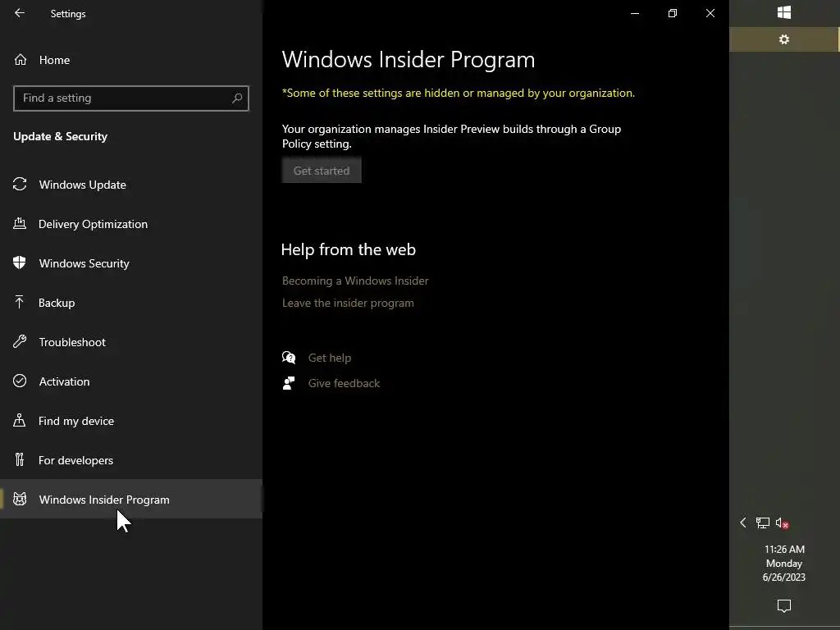840x630 pixels.
Task: Select Find my device
Action: [131, 421]
